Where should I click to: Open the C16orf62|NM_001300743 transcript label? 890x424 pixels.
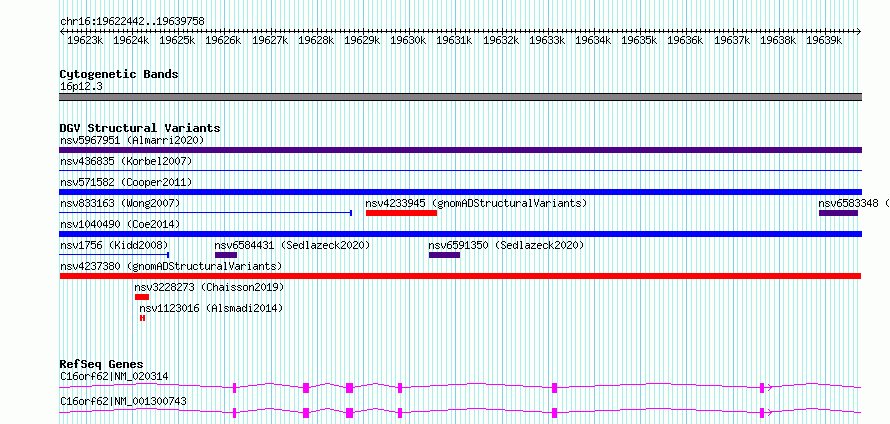[x=123, y=401]
